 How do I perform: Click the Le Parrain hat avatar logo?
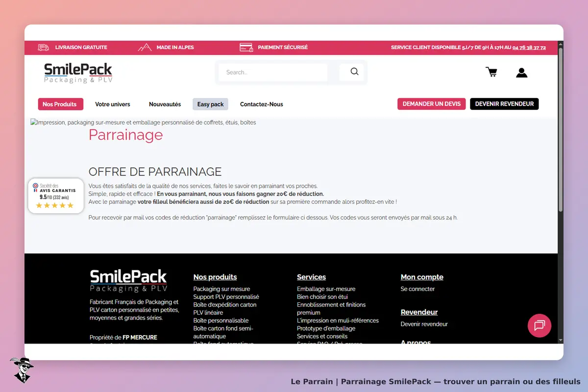click(21, 370)
